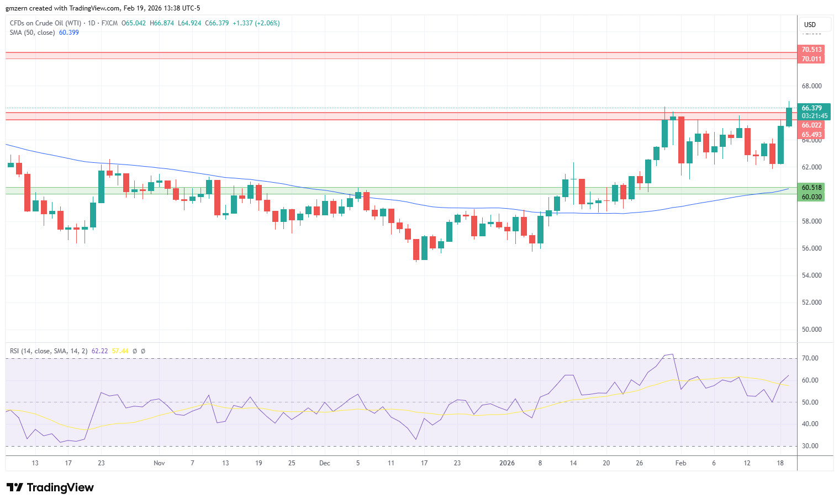Click the 60.030 green price label
The width and height of the screenshot is (839, 504).
click(x=811, y=197)
